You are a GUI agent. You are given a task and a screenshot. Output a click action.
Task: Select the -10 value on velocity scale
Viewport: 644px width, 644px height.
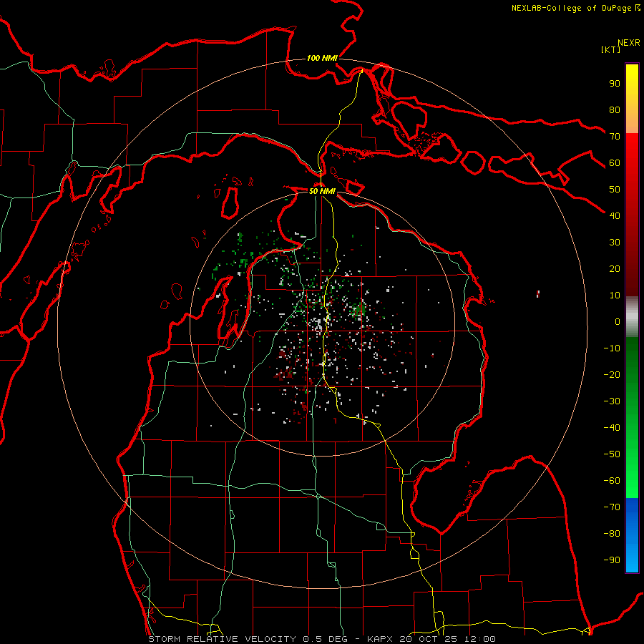[612, 348]
